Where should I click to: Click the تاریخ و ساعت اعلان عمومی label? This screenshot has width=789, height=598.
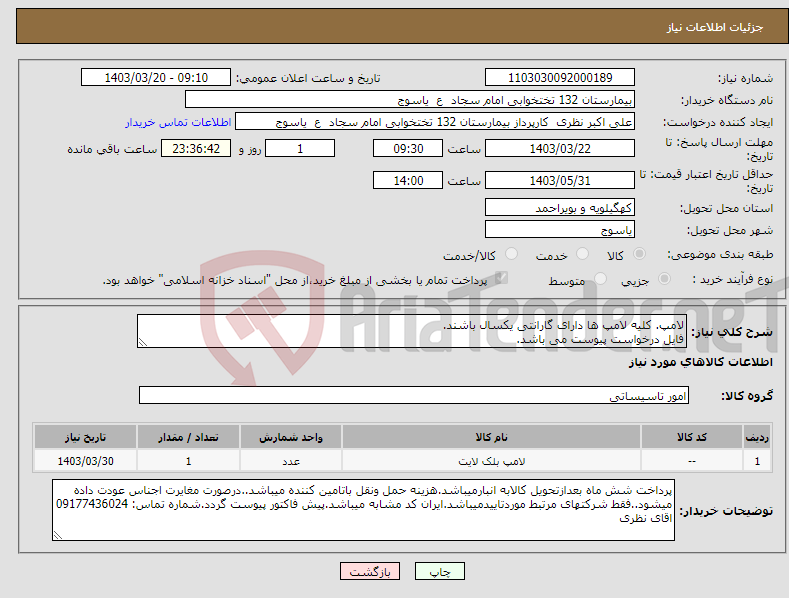tap(308, 79)
